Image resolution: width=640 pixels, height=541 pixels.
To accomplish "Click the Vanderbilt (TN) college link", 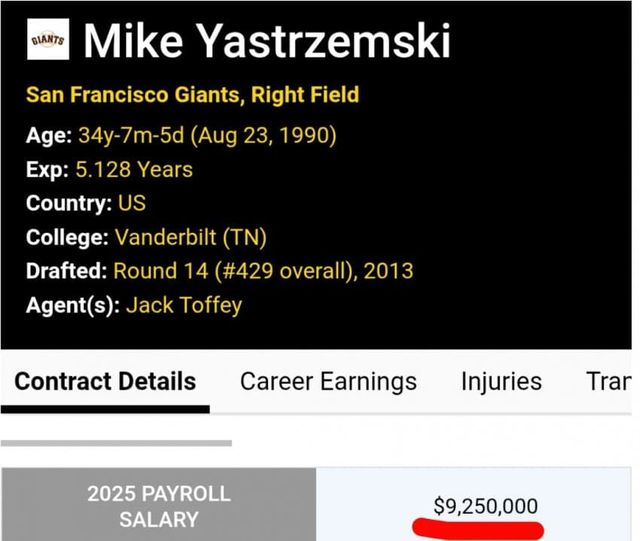I will 191,237.
